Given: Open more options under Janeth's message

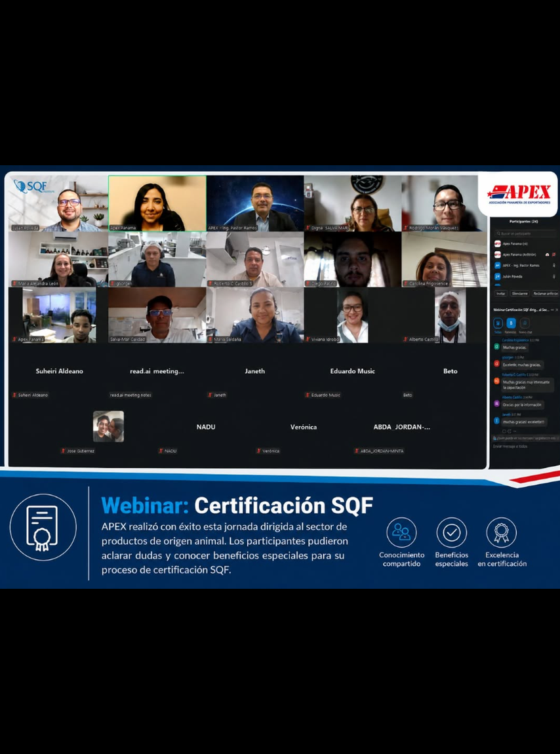Looking at the screenshot, I should (x=514, y=431).
